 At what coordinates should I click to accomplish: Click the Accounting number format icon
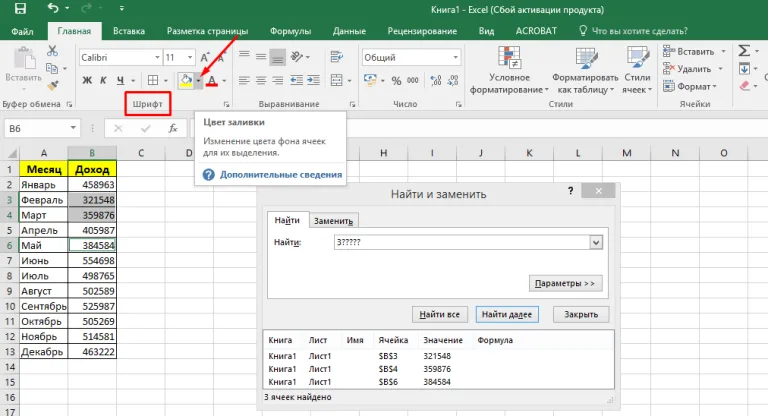(370, 80)
